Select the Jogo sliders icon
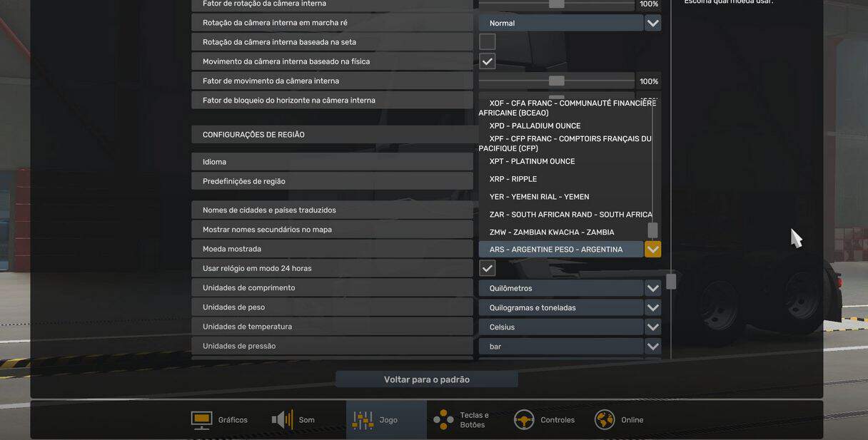The image size is (868, 440). 363,420
